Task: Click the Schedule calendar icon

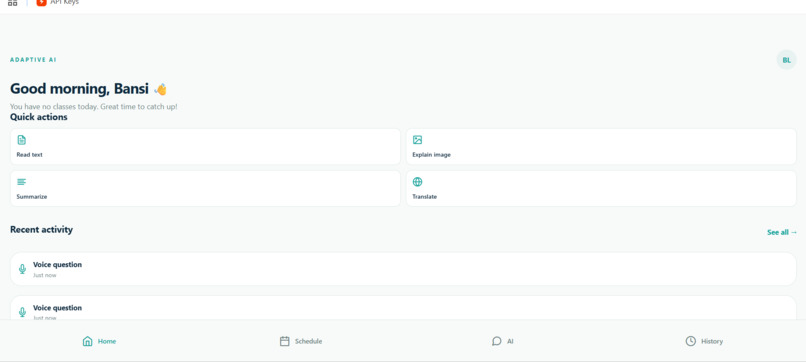Action: coord(284,341)
